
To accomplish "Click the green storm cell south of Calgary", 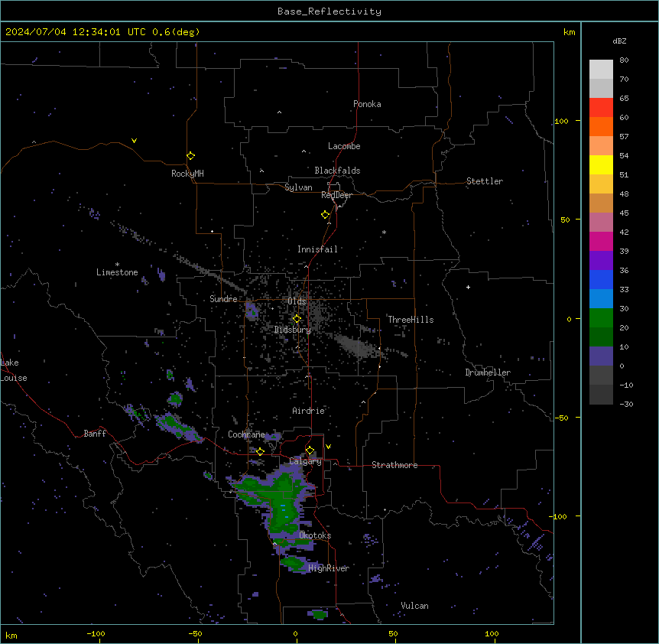I will coord(281,505).
